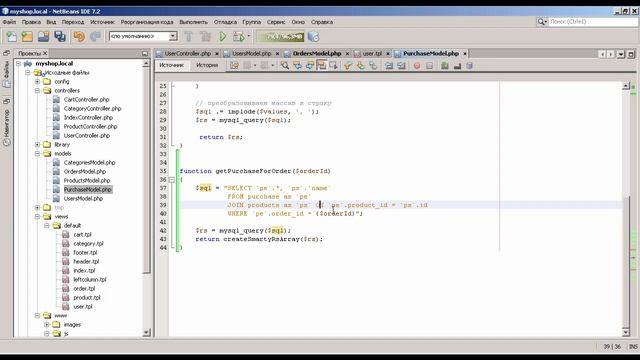Open the Debug Project dropdown arrow
Image resolution: width=640 pixels, height=360 pixels.
tap(249, 36)
